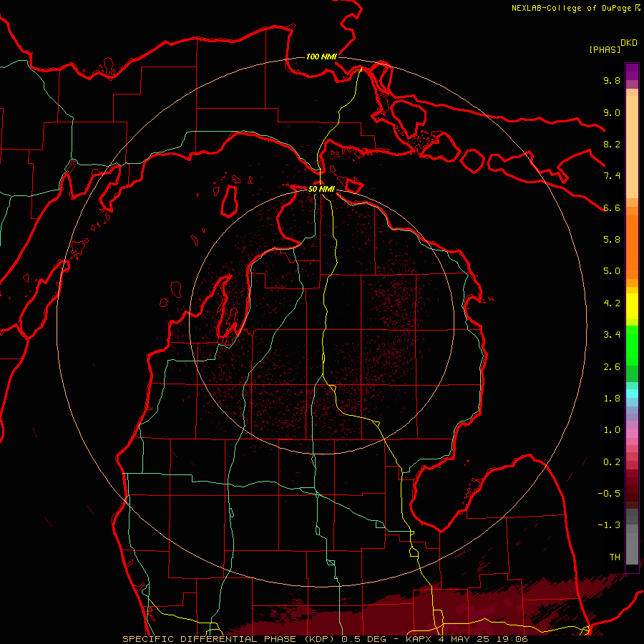This screenshot has width=644, height=644.
Task: Click the 9.8 scale value
Action: [612, 80]
